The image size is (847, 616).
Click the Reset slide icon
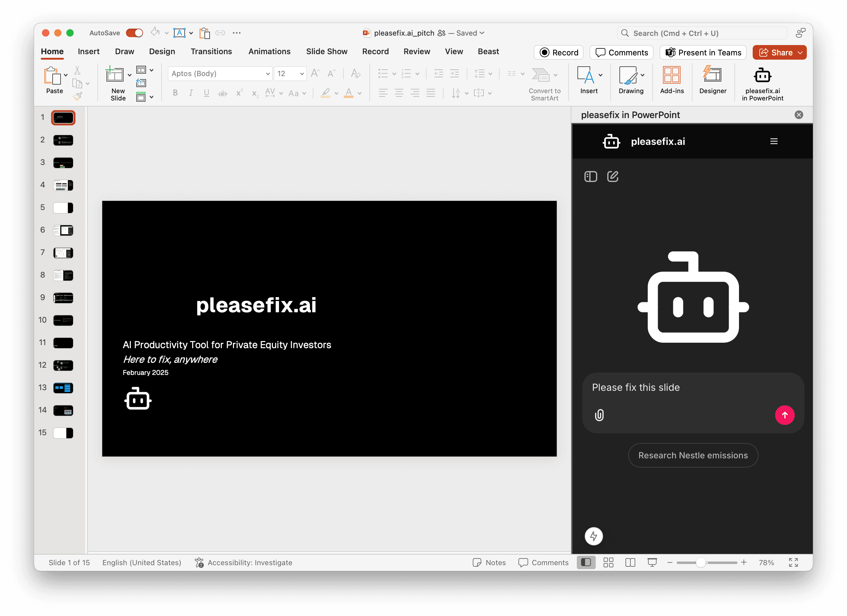click(x=141, y=83)
